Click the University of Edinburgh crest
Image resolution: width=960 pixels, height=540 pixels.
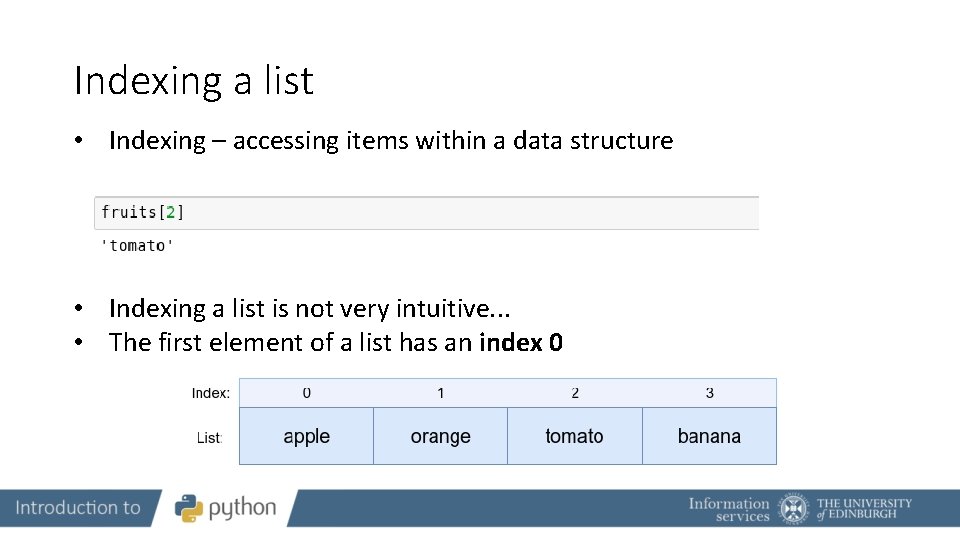pos(794,509)
